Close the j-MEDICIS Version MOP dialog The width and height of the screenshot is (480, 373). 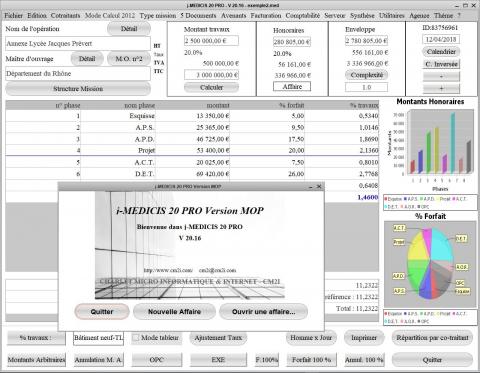coord(319,186)
